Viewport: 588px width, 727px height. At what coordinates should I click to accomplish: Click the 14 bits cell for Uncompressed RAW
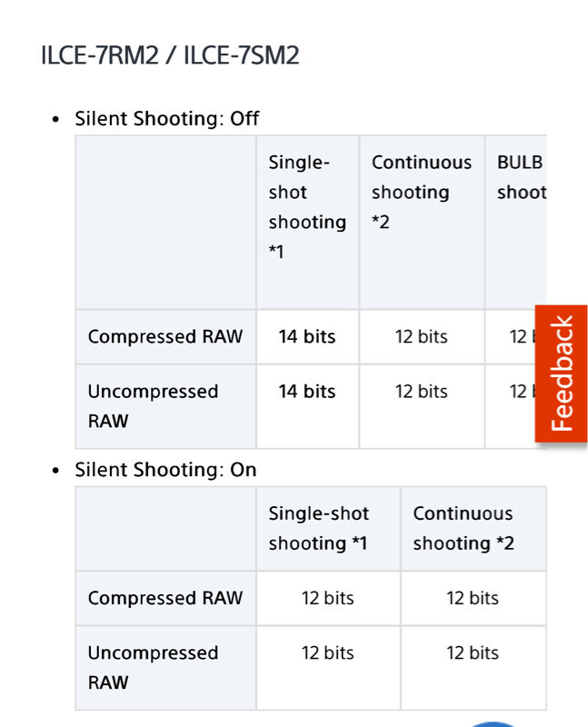pyautogui.click(x=307, y=392)
